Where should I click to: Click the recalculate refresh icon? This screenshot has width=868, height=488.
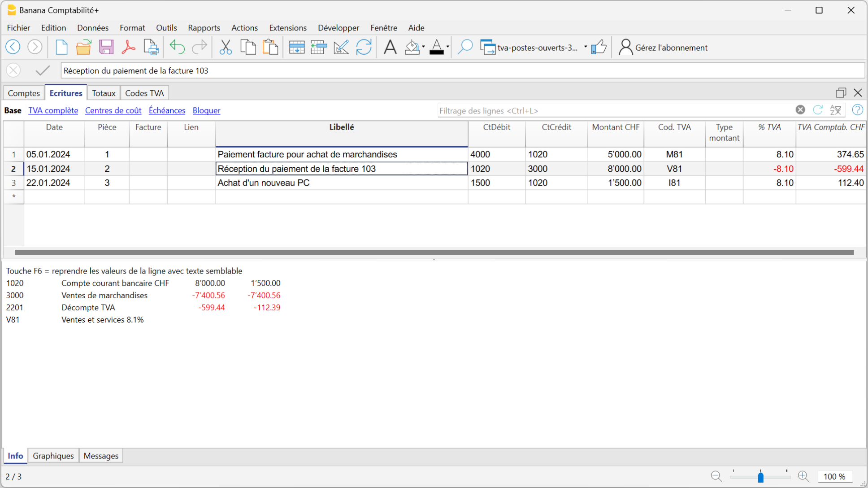pos(364,47)
